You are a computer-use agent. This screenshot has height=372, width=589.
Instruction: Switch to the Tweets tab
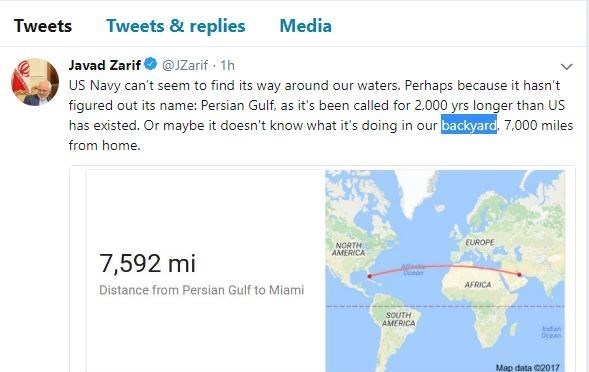pyautogui.click(x=43, y=26)
